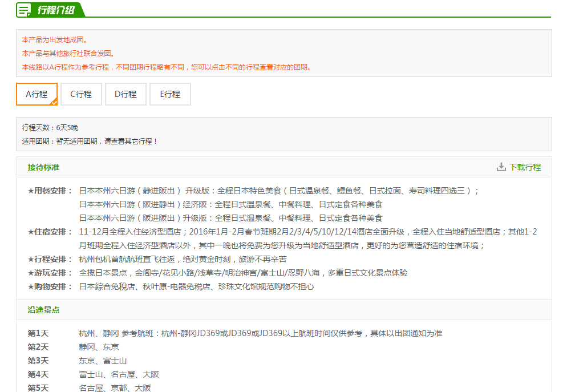Select the 第3天 day label

tap(38, 361)
